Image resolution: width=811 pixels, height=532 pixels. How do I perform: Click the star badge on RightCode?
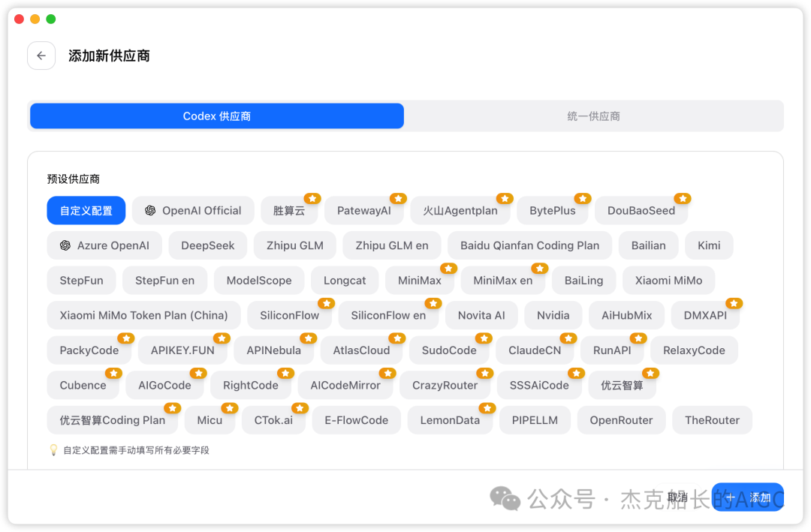click(x=286, y=373)
